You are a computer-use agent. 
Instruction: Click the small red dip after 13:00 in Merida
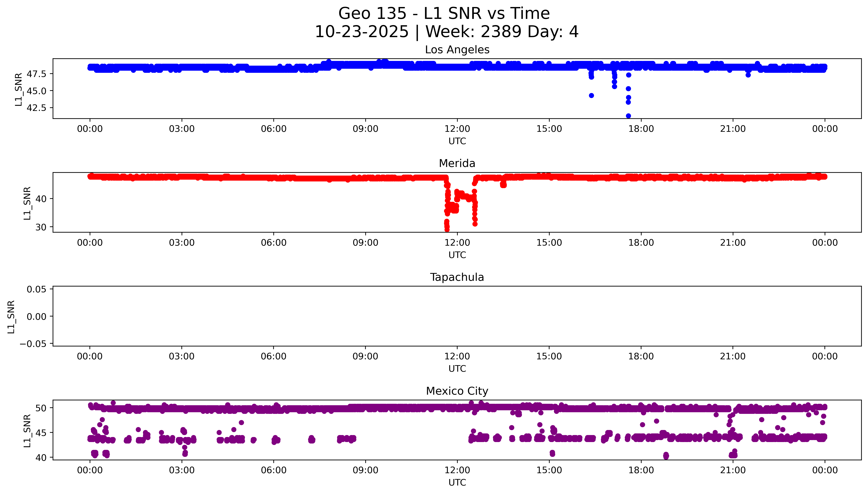tap(503, 185)
